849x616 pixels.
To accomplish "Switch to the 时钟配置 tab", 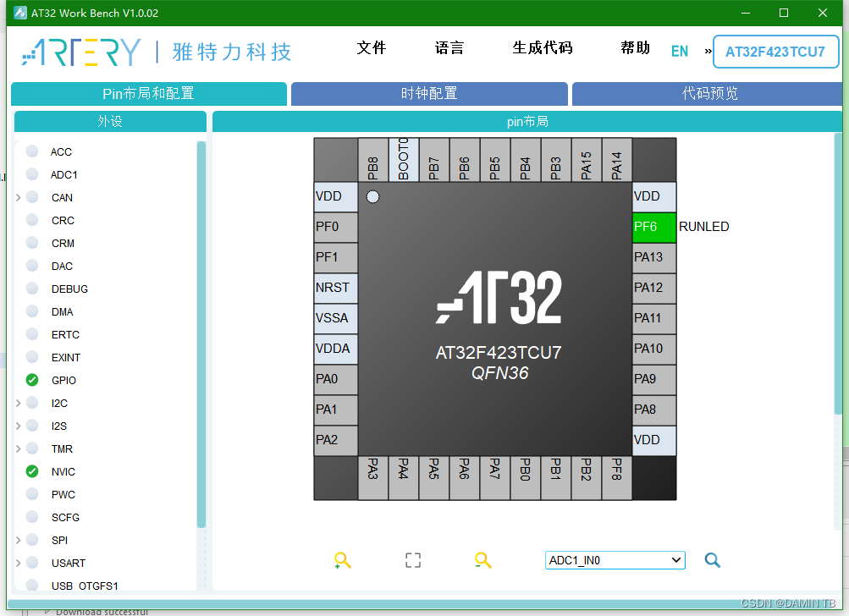I will [x=429, y=94].
